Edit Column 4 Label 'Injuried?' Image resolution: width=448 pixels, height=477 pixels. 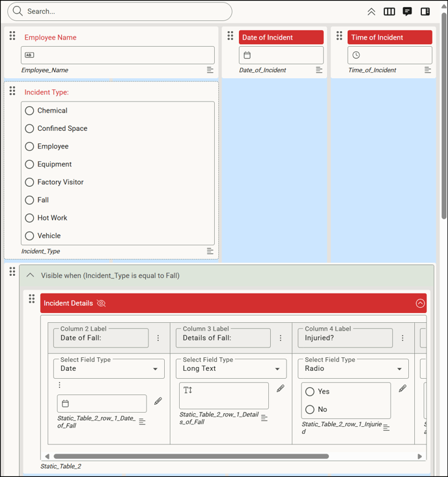pyautogui.click(x=345, y=338)
